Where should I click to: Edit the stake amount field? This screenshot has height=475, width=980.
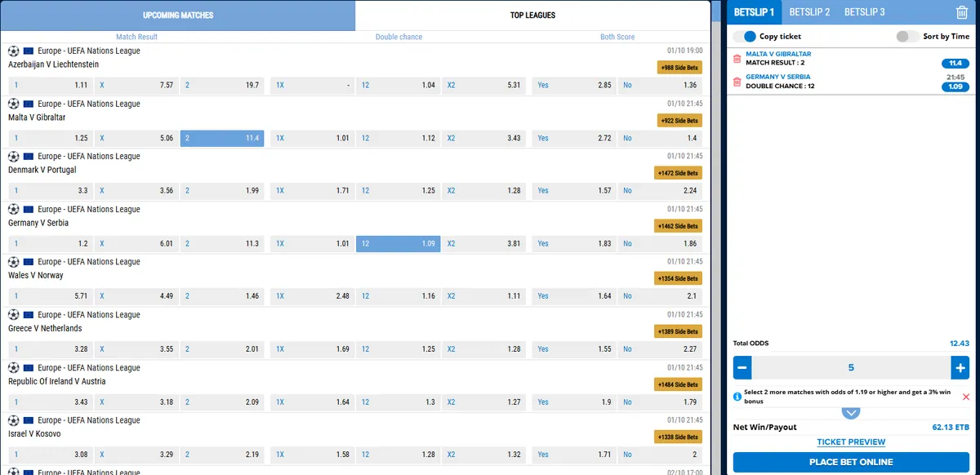[x=851, y=367]
